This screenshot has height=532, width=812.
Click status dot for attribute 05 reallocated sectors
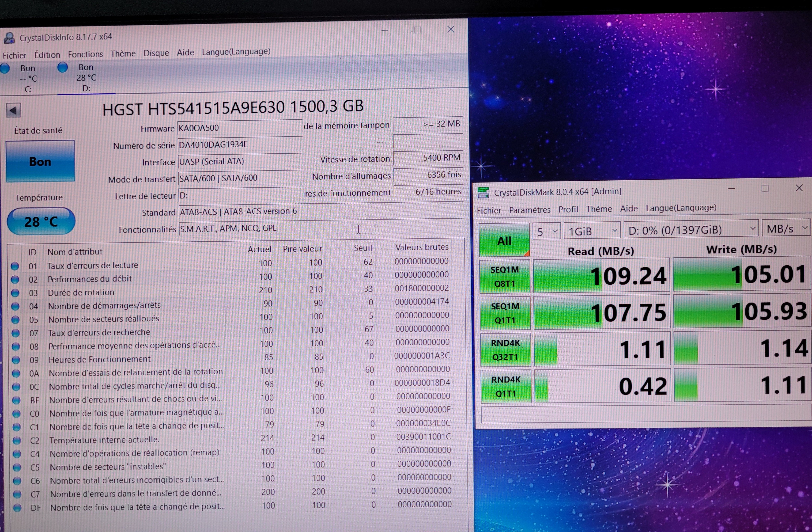coord(15,320)
